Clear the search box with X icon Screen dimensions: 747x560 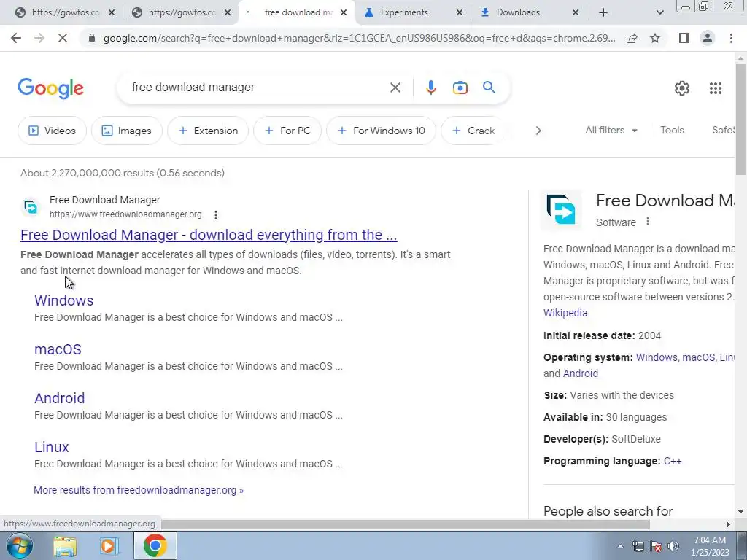click(395, 87)
